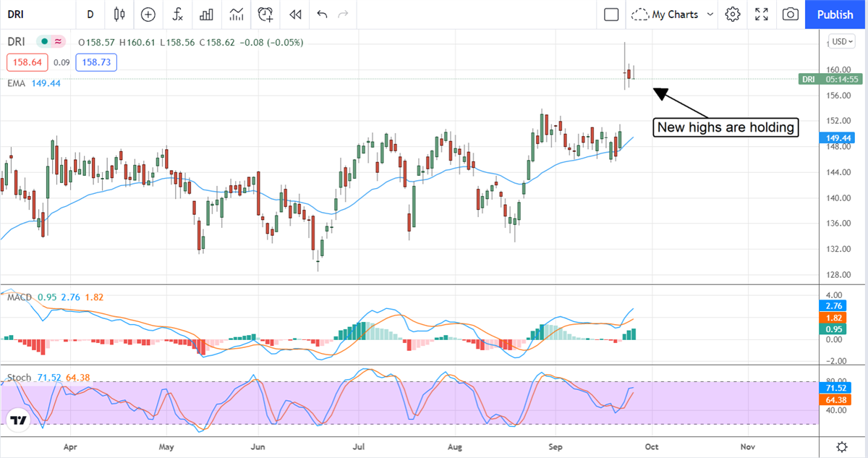Select the EMA 149.44 indicator legend
The height and width of the screenshot is (458, 868).
tap(34, 83)
